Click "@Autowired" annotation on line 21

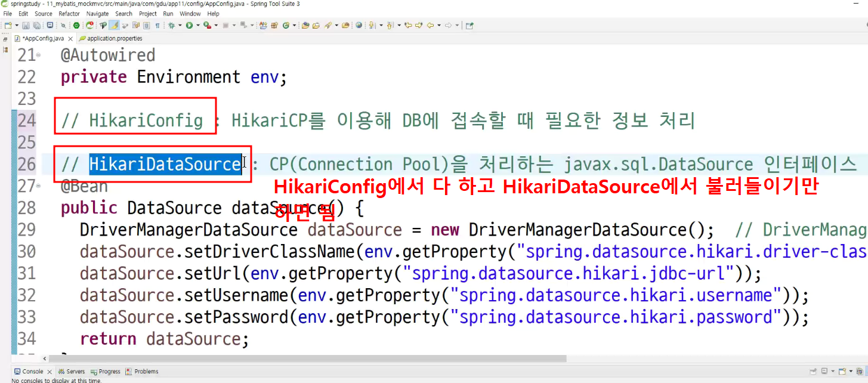click(108, 55)
